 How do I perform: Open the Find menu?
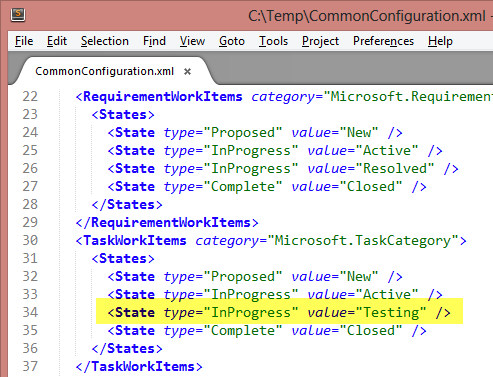(x=154, y=41)
